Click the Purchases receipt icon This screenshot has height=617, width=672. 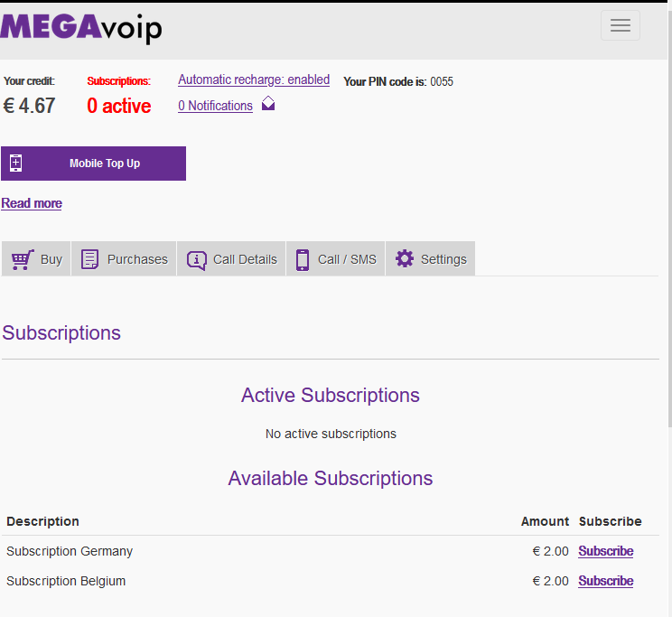click(89, 259)
